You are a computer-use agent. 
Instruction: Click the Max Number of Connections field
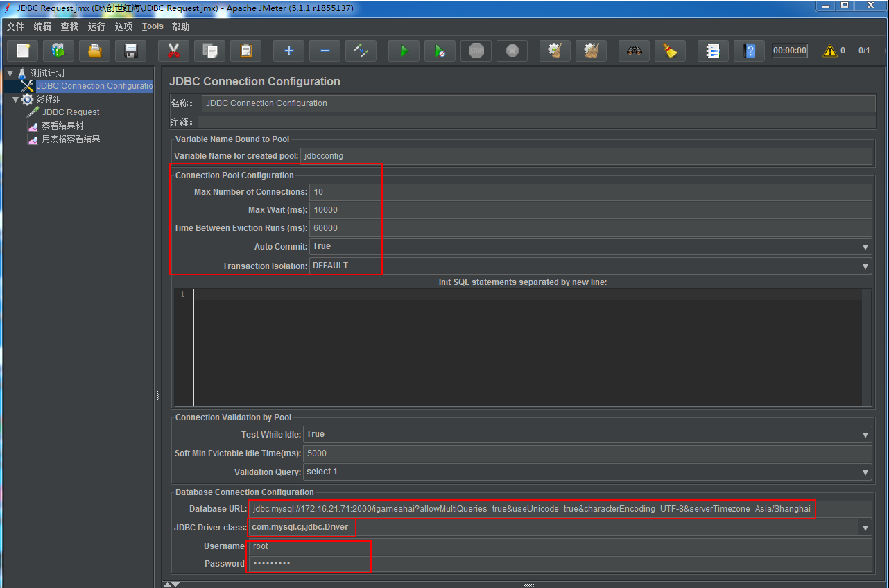click(x=591, y=192)
